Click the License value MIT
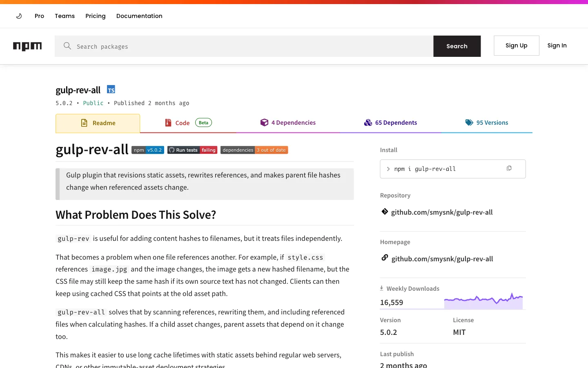Image resolution: width=588 pixels, height=368 pixels. 459,332
